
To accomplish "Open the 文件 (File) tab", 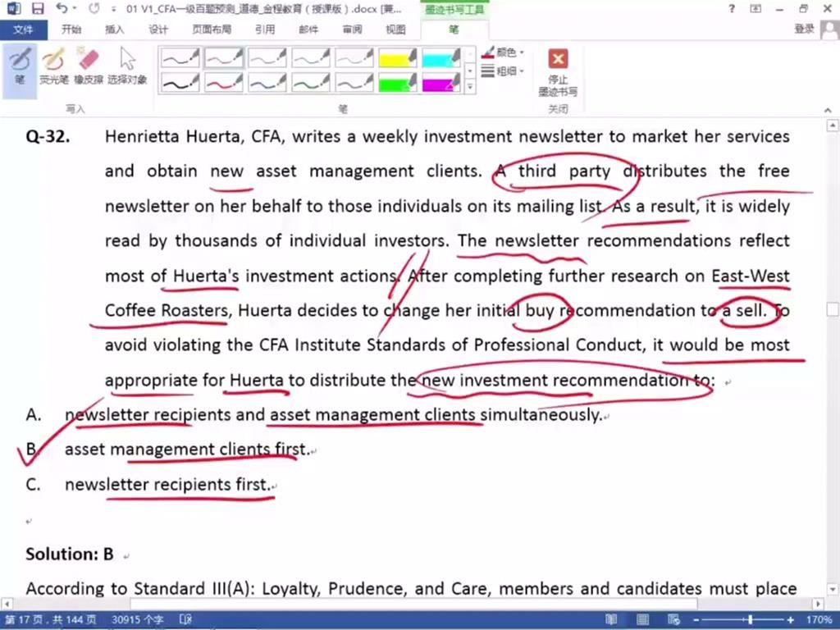I will pos(24,30).
